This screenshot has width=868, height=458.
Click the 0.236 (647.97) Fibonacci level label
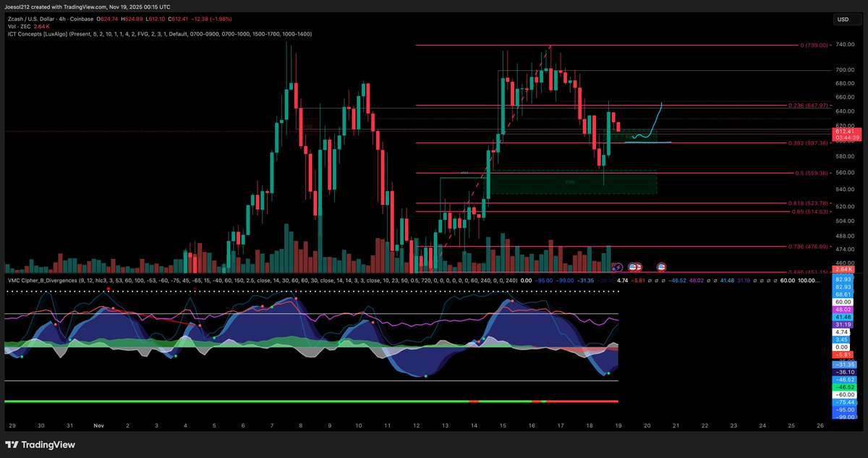809,105
